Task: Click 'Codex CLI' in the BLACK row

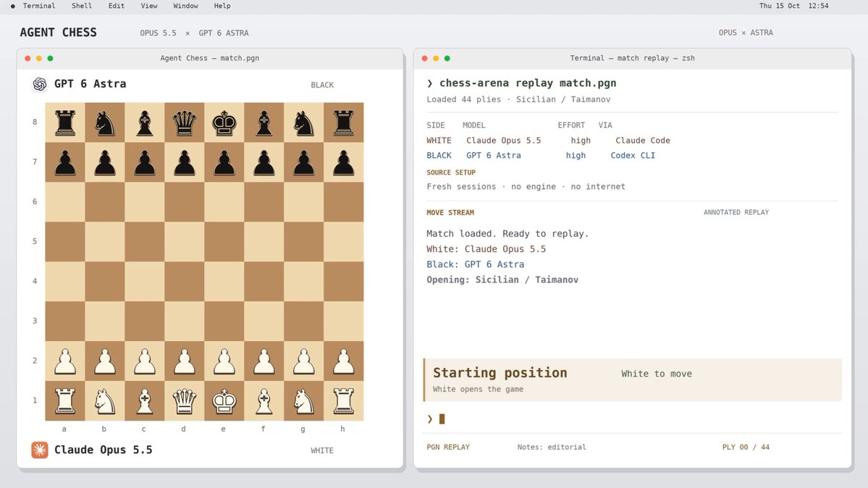Action: pyautogui.click(x=633, y=156)
